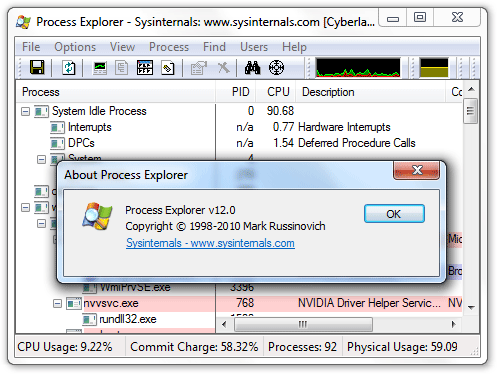The image size is (497, 374).
Task: Click the System Idle Process icon
Action: pyautogui.click(x=41, y=111)
